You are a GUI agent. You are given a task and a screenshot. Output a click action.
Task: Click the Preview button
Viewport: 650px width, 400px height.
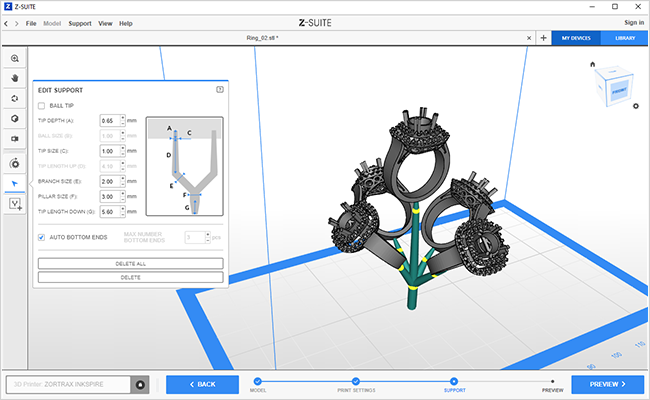click(x=608, y=385)
